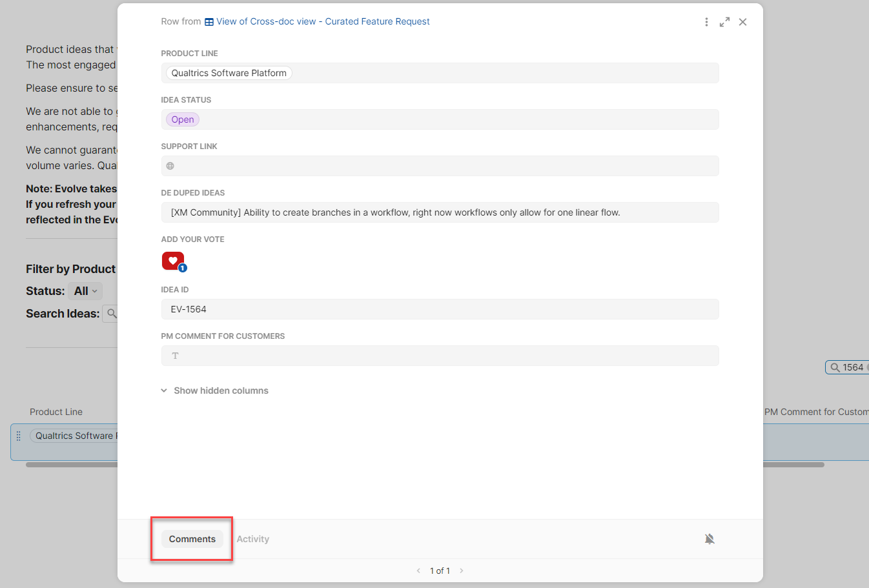Click the '1 of 1' row counter

(440, 571)
